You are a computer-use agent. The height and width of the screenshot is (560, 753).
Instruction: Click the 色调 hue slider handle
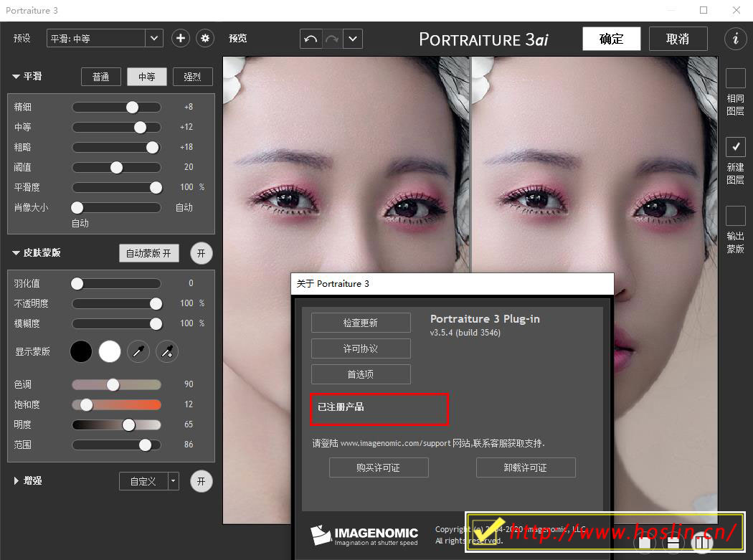pyautogui.click(x=113, y=384)
